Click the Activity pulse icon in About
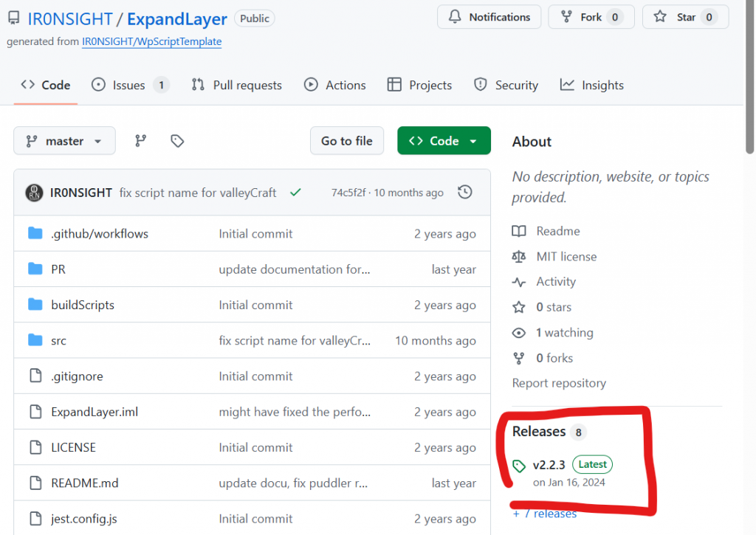The width and height of the screenshot is (756, 535). point(519,282)
